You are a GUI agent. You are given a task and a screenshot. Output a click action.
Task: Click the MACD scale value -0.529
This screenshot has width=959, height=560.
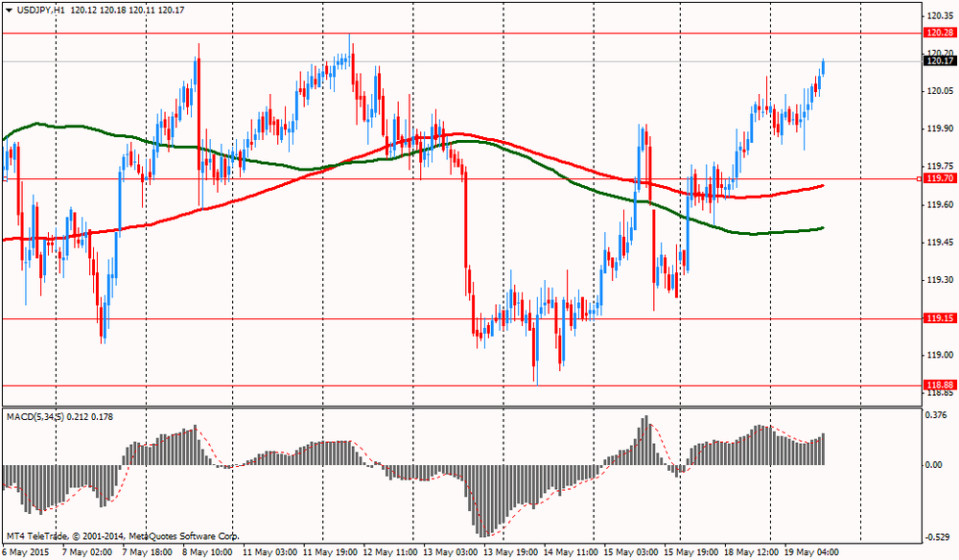coord(936,537)
